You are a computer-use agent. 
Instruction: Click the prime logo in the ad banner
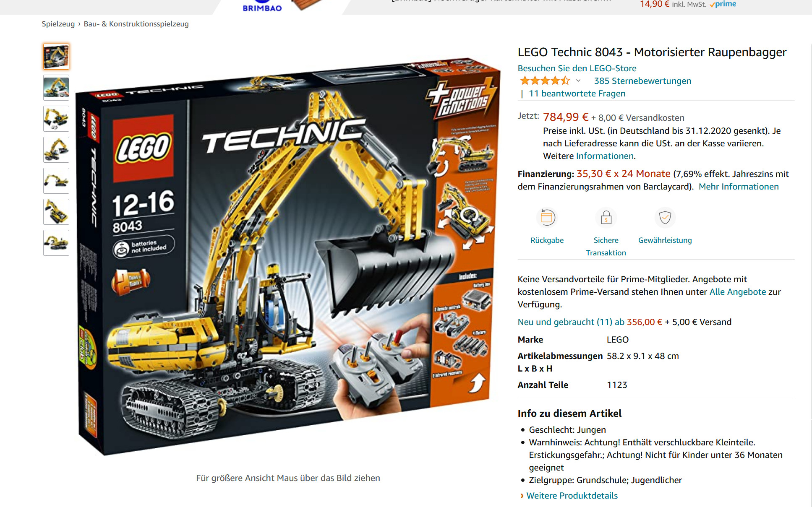[x=723, y=4]
